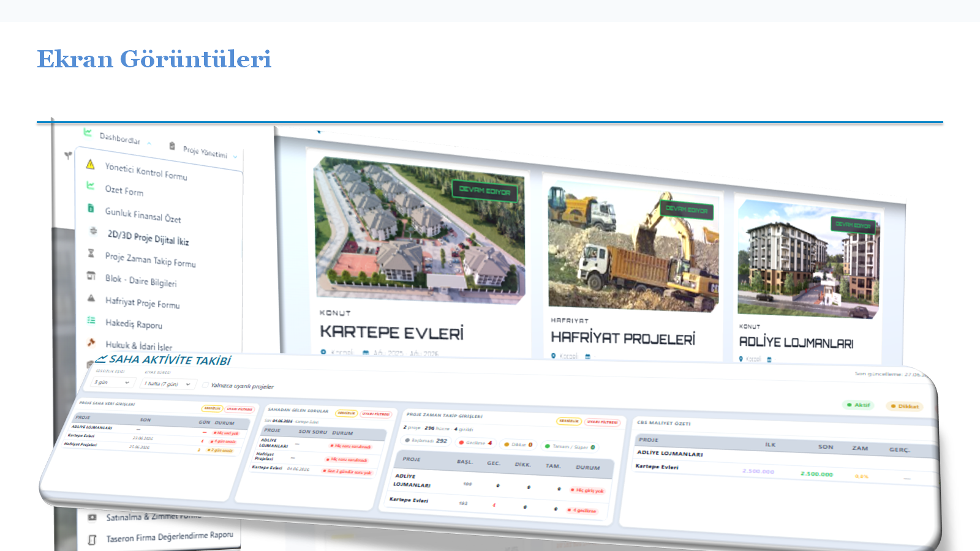Viewport: 980px width, 551px height.
Task: Click the chart icon next to Ozet Form
Action: [x=90, y=186]
